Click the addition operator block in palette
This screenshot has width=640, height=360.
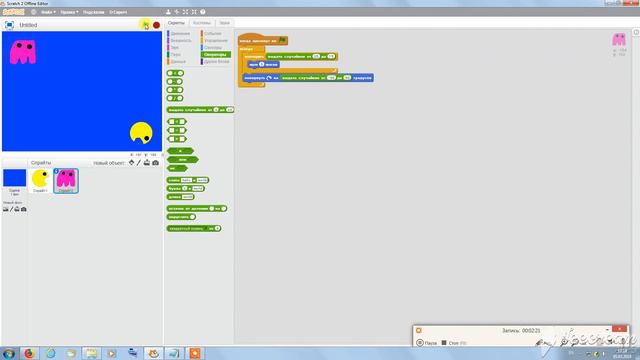pos(175,73)
